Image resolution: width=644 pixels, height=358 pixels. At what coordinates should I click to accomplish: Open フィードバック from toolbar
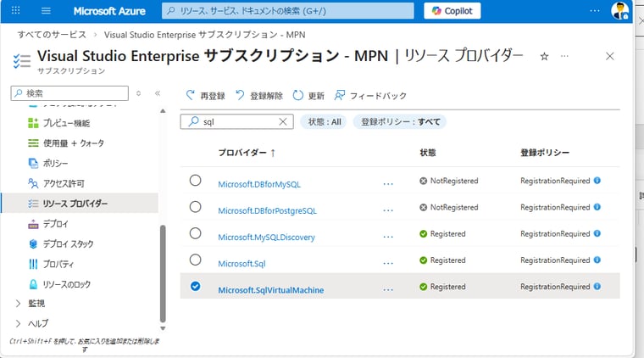[370, 96]
